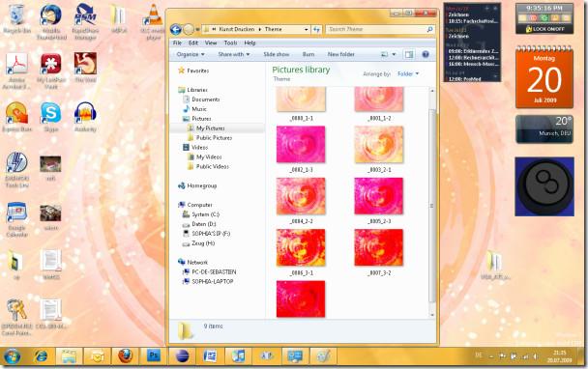The height and width of the screenshot is (369, 588).
Task: Click the Kunst Drucken breadcrumb segment
Action: pos(237,29)
